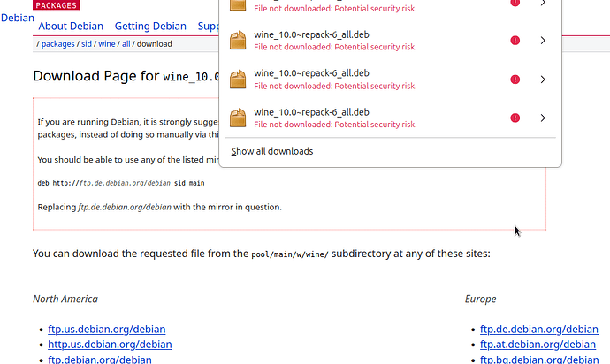This screenshot has height=364, width=610.
Task: Click the 'packages' breadcrumb link
Action: (x=58, y=44)
